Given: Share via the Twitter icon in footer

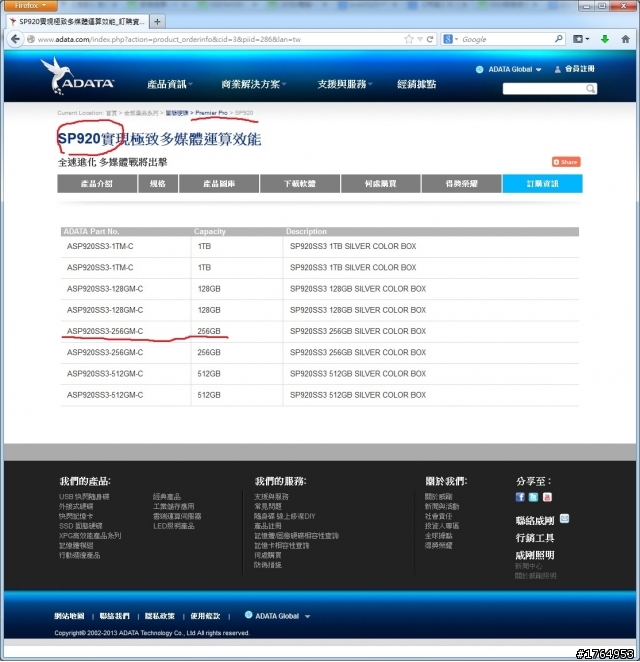Looking at the screenshot, I should pos(533,497).
